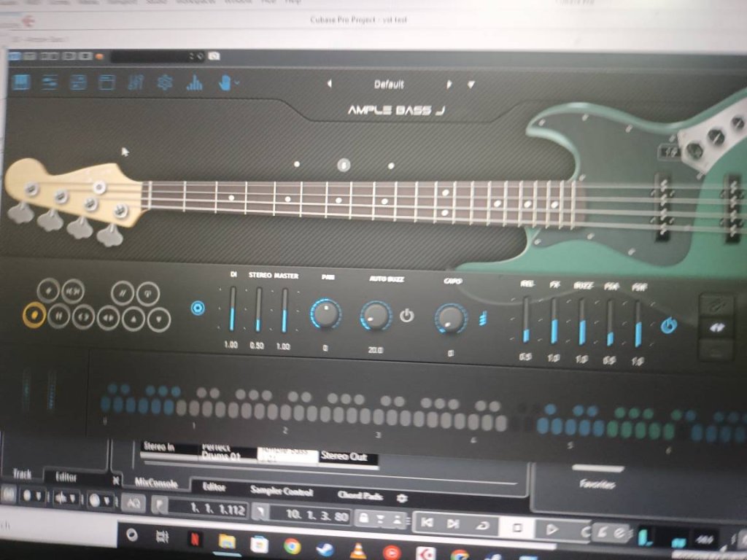Open Ample Bass settings gear icon
This screenshot has height=560, width=747.
coord(165,83)
